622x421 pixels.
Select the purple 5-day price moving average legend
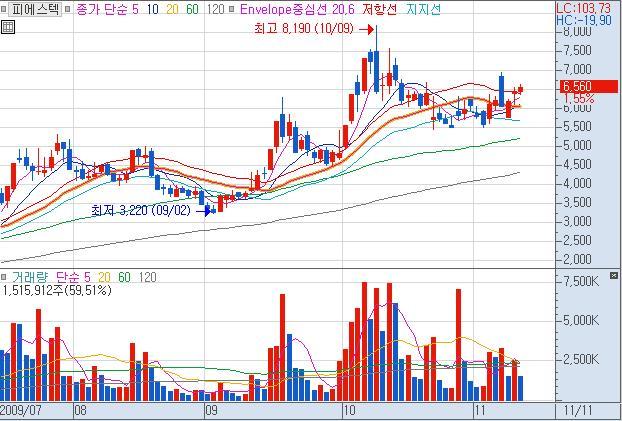[136, 9]
